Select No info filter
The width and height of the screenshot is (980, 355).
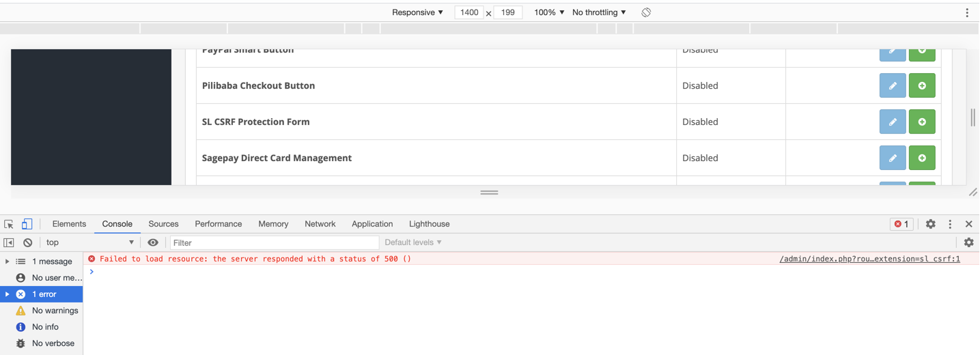42,327
